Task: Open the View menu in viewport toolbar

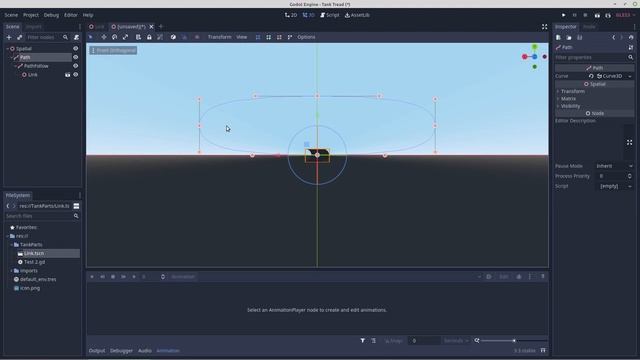Action: click(242, 37)
